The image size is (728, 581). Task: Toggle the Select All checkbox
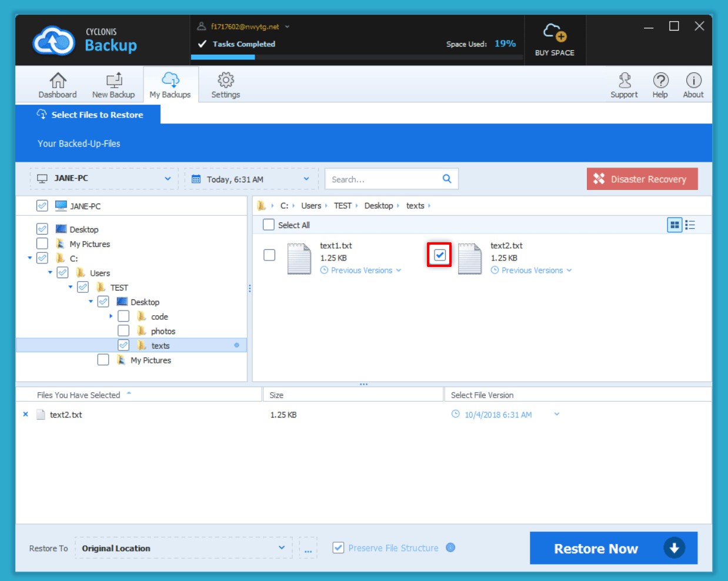[x=269, y=225]
